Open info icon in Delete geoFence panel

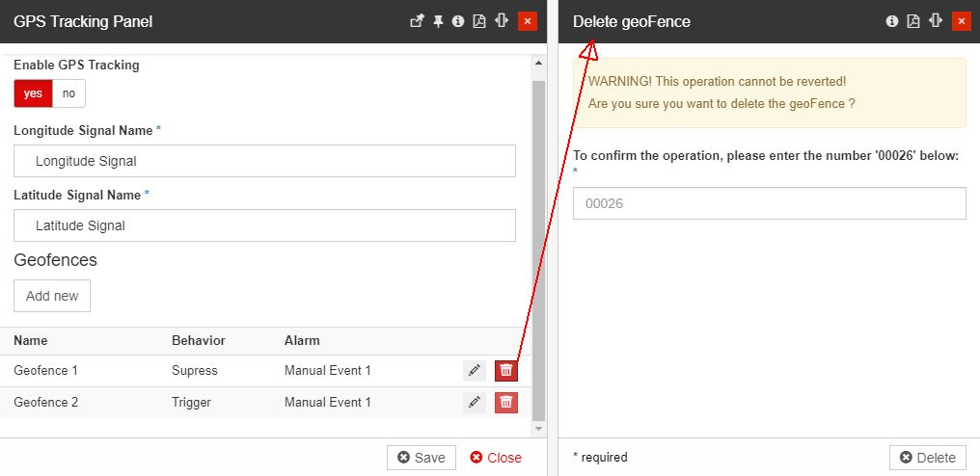pyautogui.click(x=892, y=21)
